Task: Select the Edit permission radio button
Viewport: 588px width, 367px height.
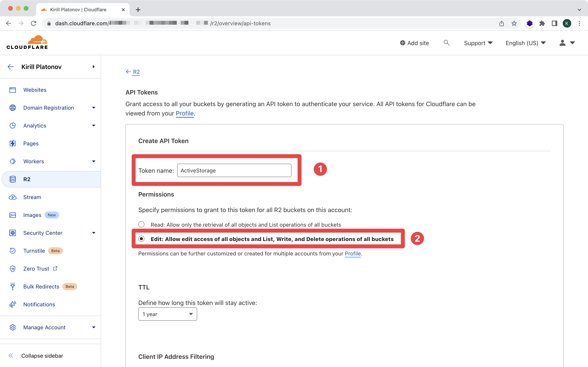Action: tap(141, 239)
